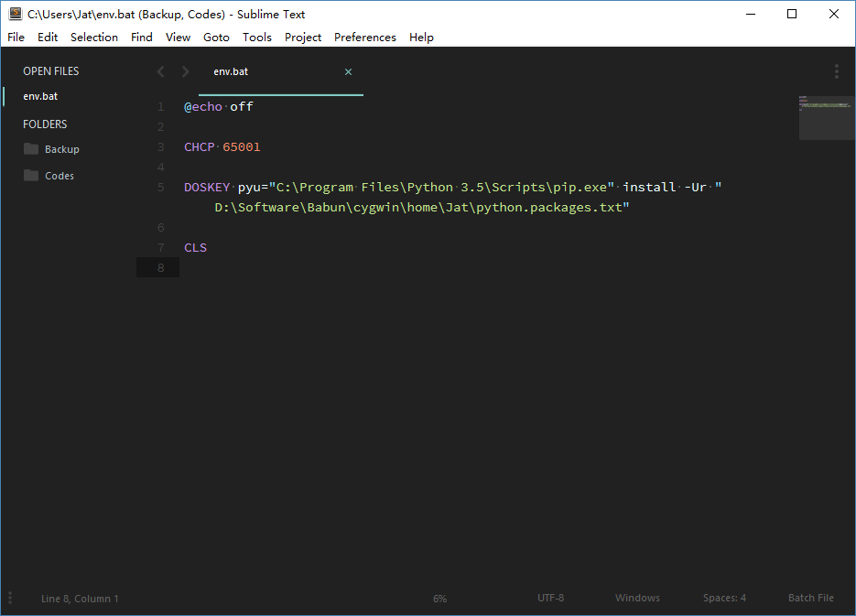Change syntax via Batch File selector
This screenshot has width=856, height=616.
coord(810,598)
